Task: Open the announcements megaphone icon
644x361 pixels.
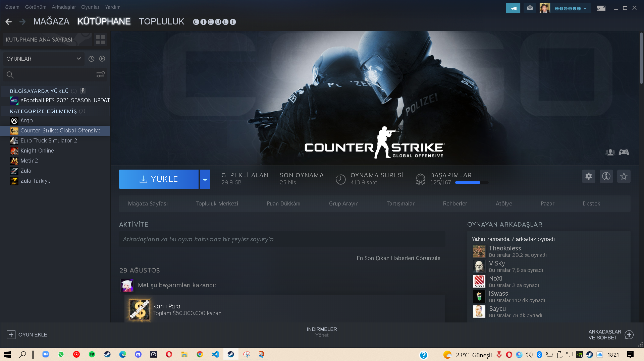Action: click(x=513, y=8)
